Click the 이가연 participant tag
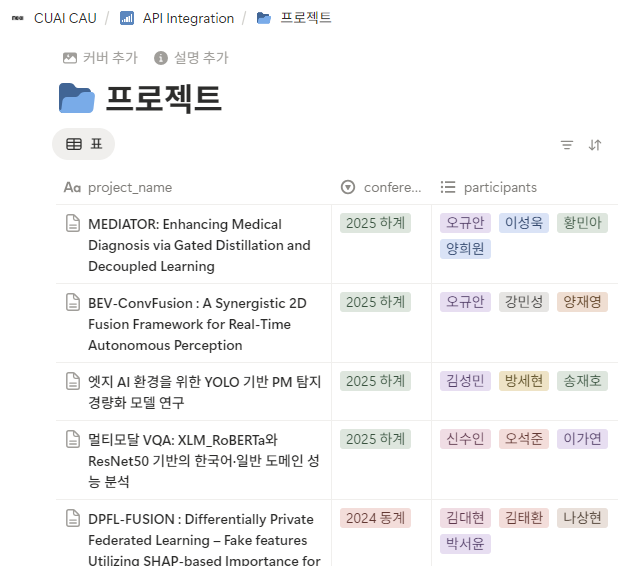 583,439
